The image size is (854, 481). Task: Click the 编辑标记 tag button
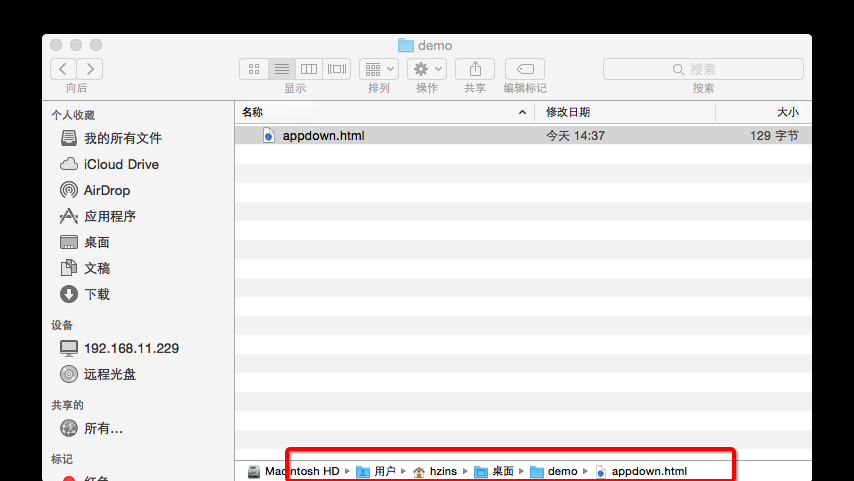pyautogui.click(x=525, y=69)
